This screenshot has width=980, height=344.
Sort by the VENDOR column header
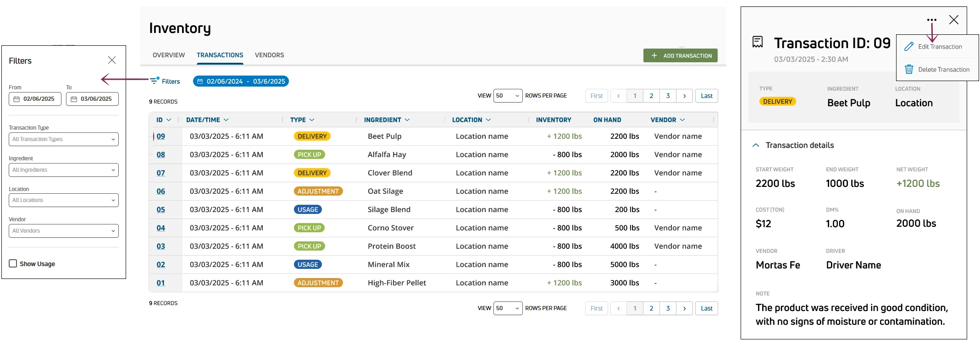(668, 120)
